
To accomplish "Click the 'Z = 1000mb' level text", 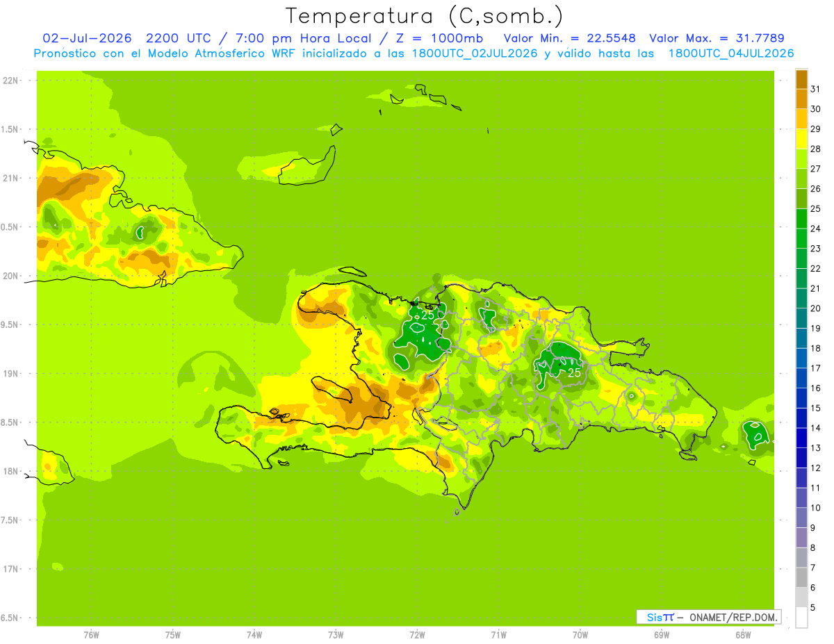I will pyautogui.click(x=443, y=38).
